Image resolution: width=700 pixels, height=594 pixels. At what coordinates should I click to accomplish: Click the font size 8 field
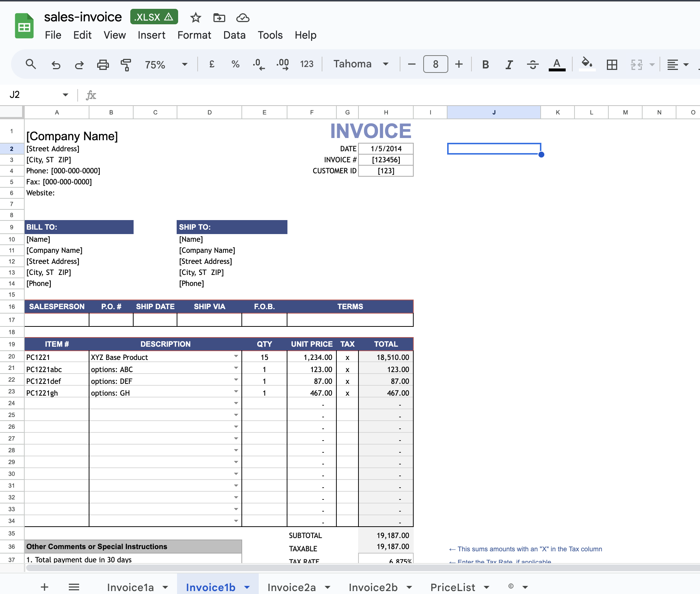tap(435, 64)
